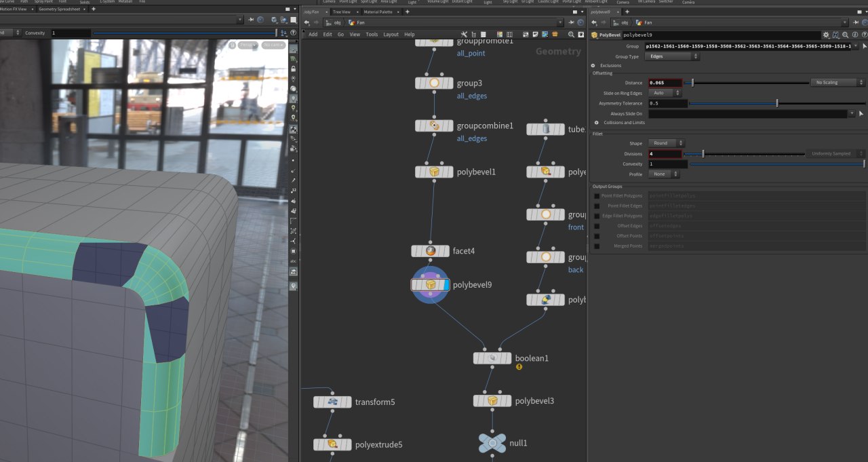Open the network editor wrench tool menu
Image resolution: width=868 pixels, height=462 pixels.
(465, 34)
